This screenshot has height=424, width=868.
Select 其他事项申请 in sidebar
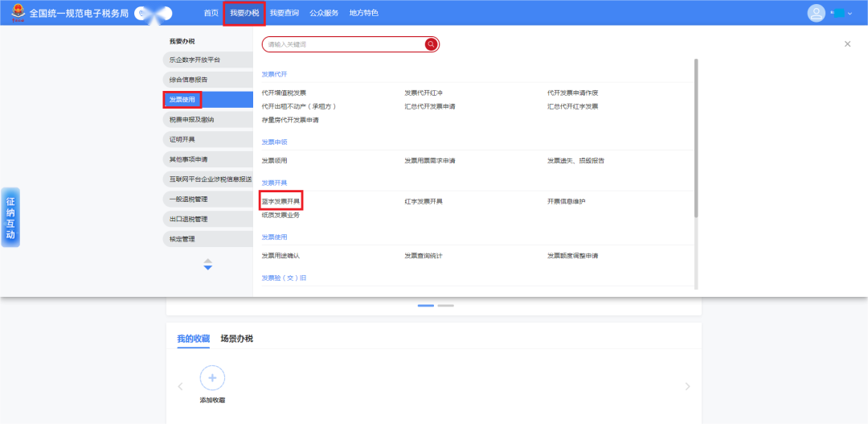point(208,159)
